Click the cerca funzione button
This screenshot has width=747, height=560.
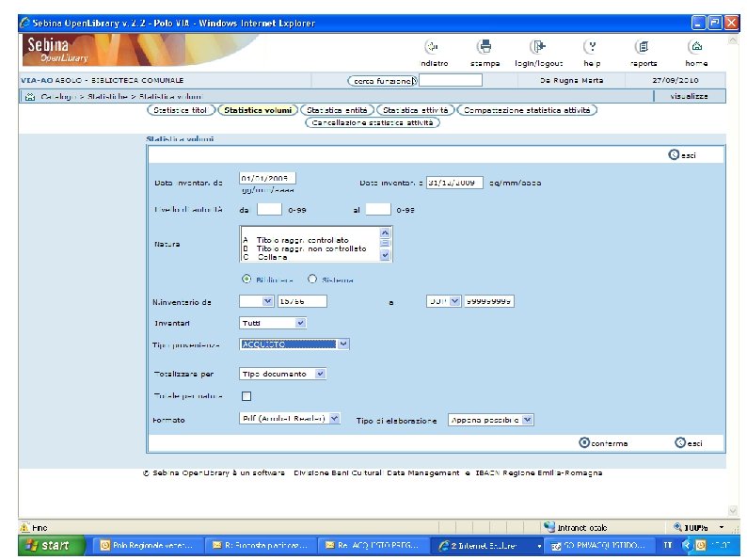point(383,81)
